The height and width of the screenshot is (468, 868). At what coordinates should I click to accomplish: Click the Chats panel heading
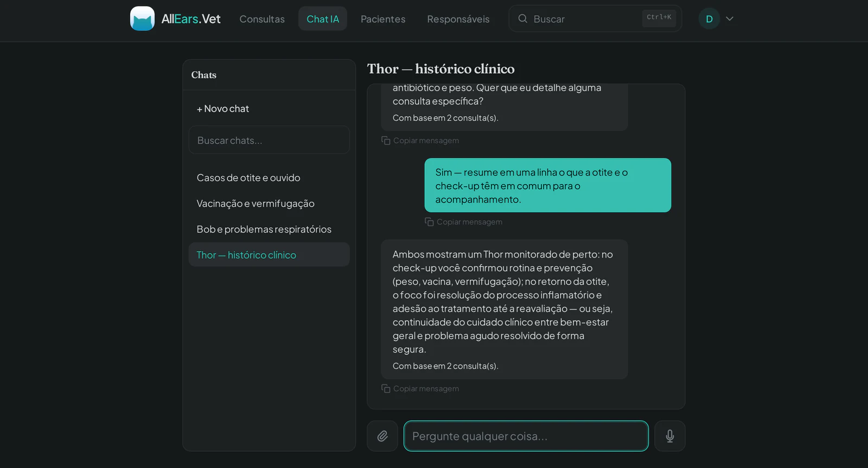click(204, 75)
